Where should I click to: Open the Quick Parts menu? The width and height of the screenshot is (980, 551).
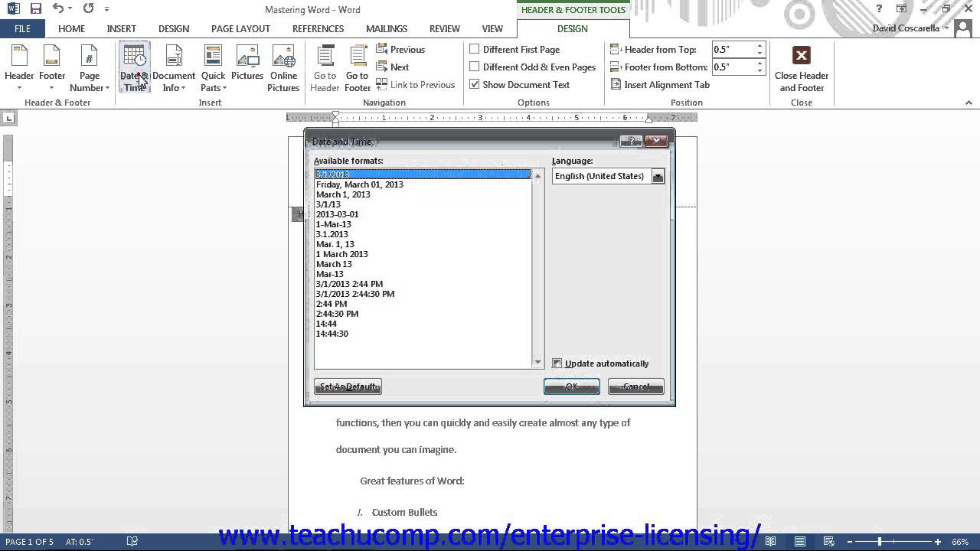tap(213, 68)
